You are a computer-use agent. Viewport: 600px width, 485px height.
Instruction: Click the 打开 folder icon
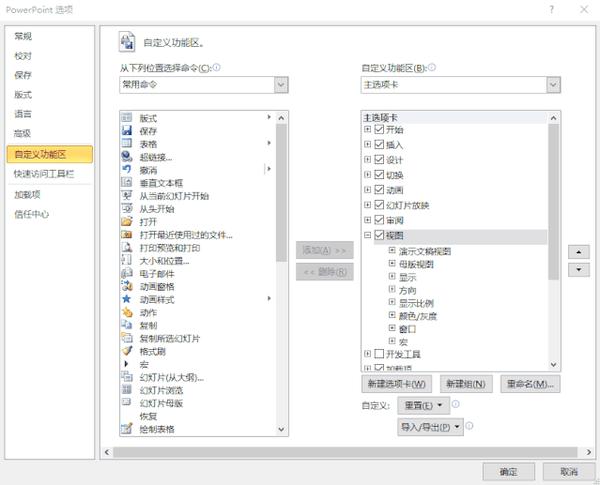(x=127, y=221)
